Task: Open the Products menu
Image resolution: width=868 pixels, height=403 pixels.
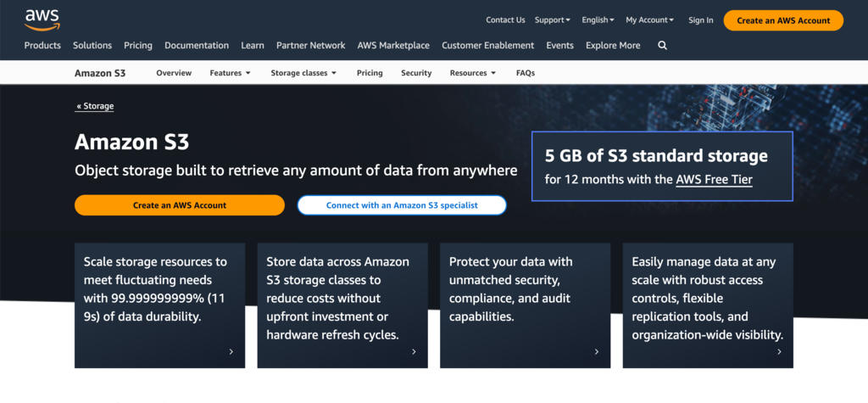Action: pos(42,46)
